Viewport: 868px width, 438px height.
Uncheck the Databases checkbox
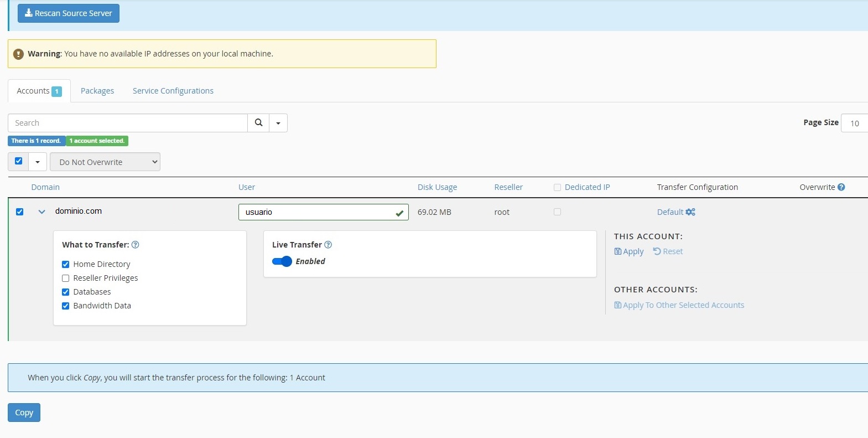click(x=65, y=292)
